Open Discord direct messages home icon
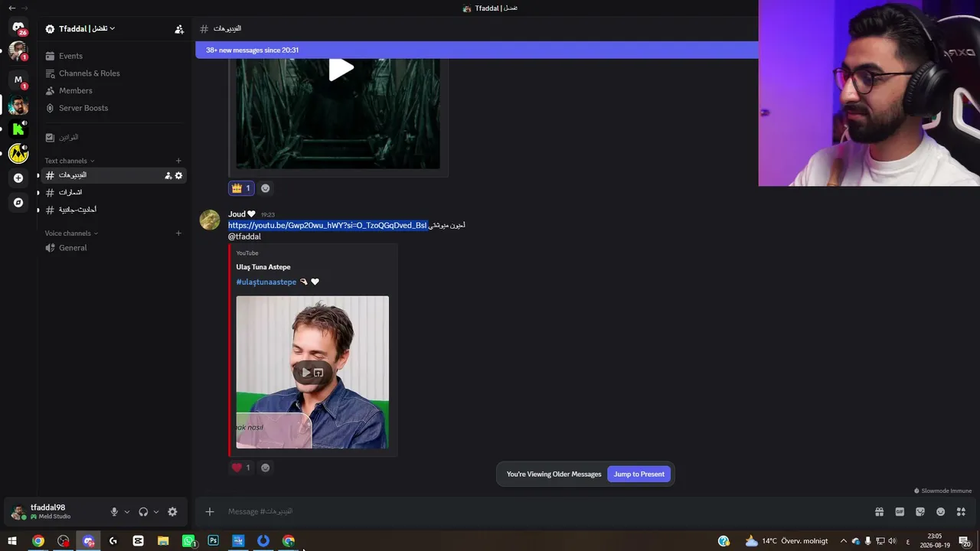 point(18,28)
